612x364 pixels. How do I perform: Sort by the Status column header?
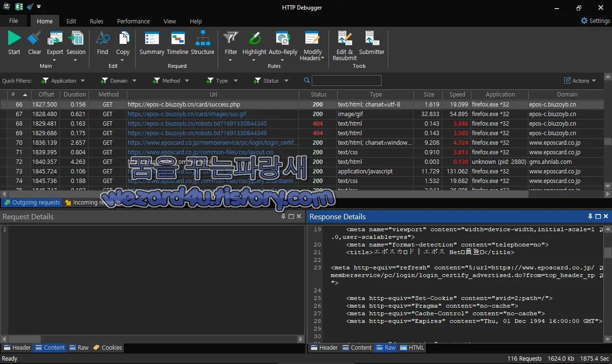tap(318, 95)
